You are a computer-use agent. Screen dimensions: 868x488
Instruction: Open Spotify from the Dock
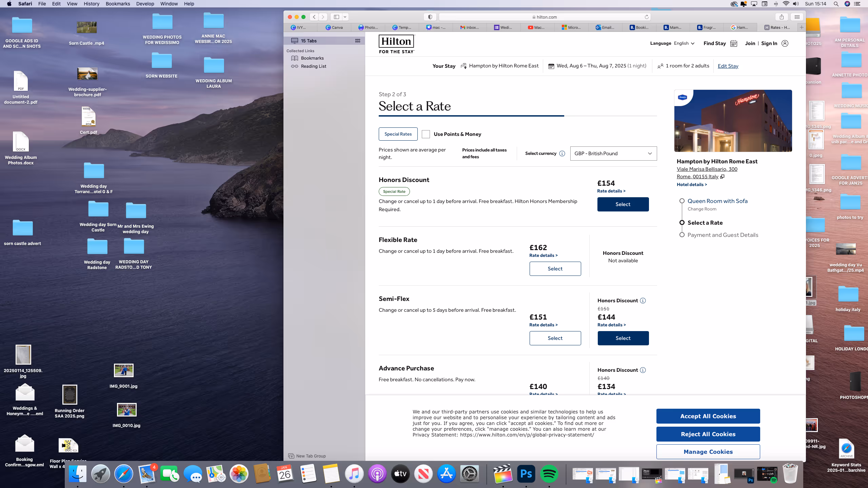[x=549, y=474]
